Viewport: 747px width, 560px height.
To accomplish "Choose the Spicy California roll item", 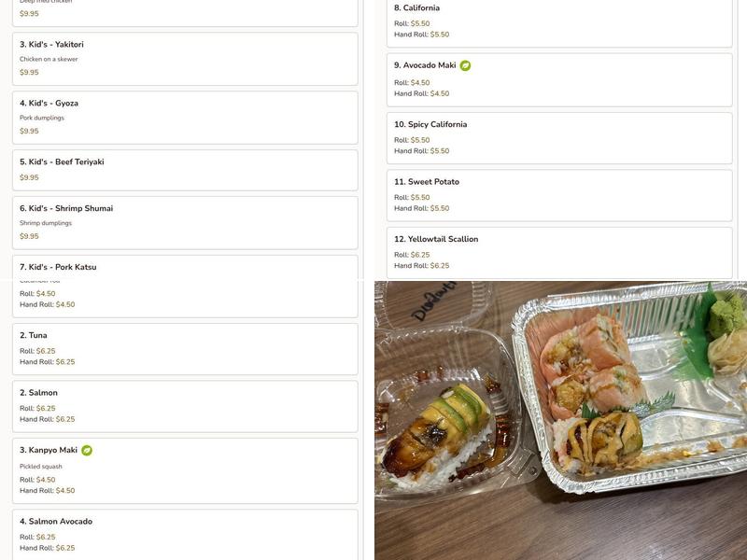I will [559, 138].
